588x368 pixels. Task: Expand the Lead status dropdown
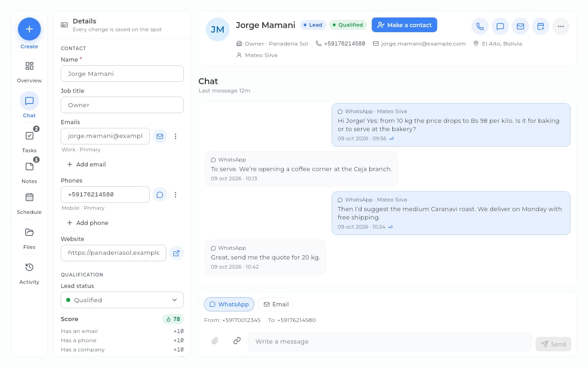coord(122,300)
